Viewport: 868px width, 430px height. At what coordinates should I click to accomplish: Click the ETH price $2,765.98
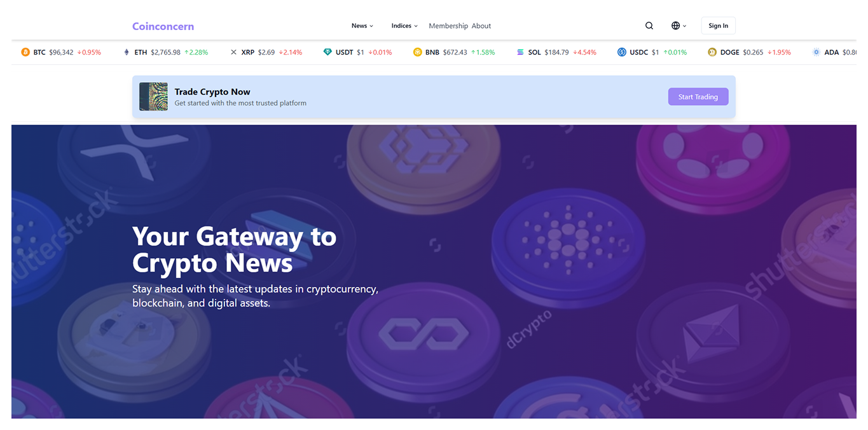click(x=165, y=52)
